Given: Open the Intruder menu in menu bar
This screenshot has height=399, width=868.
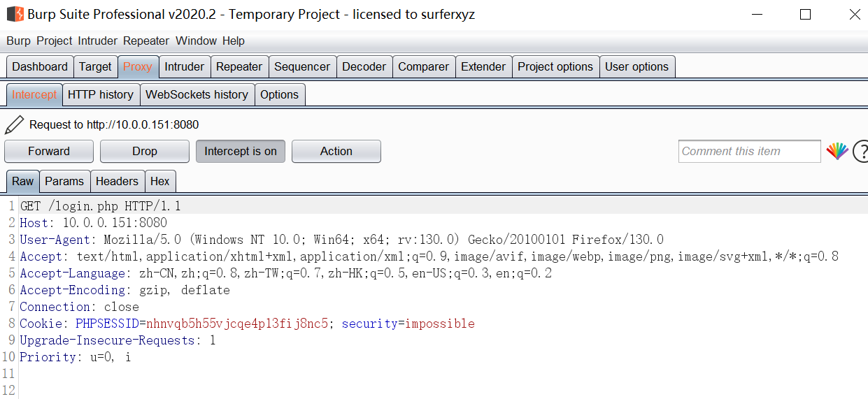Looking at the screenshot, I should [x=98, y=41].
